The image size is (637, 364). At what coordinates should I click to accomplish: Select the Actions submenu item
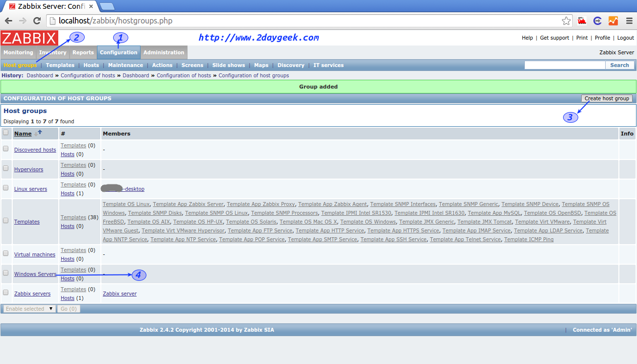tap(162, 65)
